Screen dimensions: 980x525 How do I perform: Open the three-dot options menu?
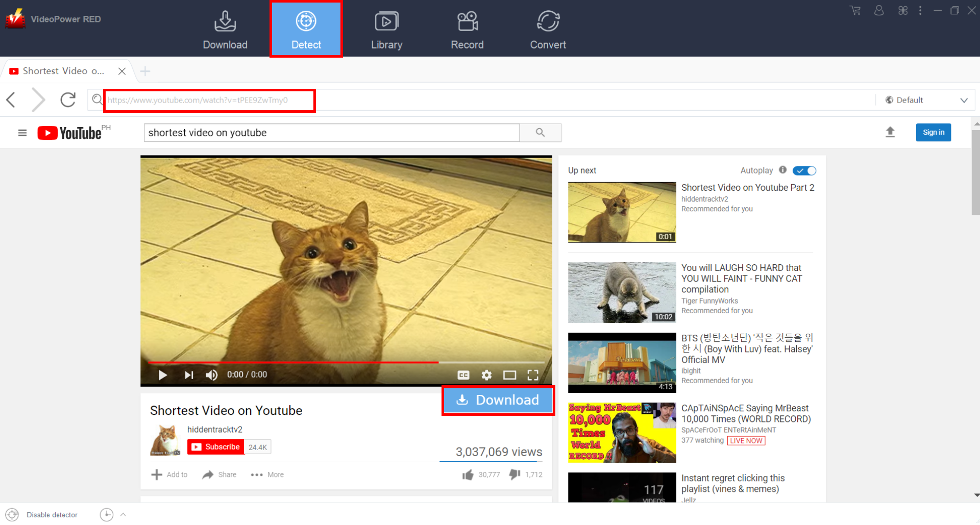click(920, 10)
